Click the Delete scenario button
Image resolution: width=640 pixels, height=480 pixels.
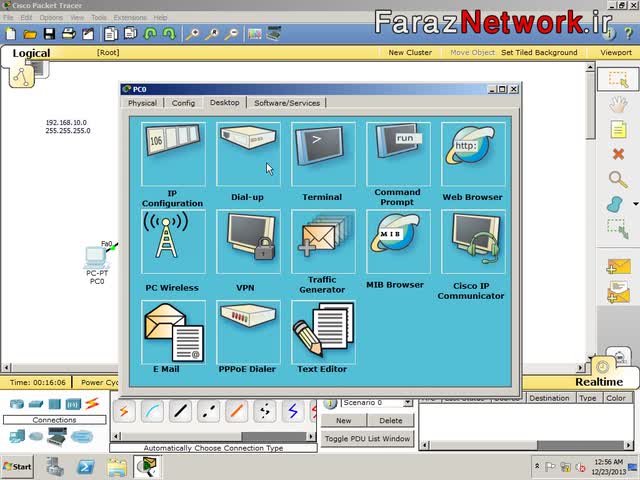391,420
